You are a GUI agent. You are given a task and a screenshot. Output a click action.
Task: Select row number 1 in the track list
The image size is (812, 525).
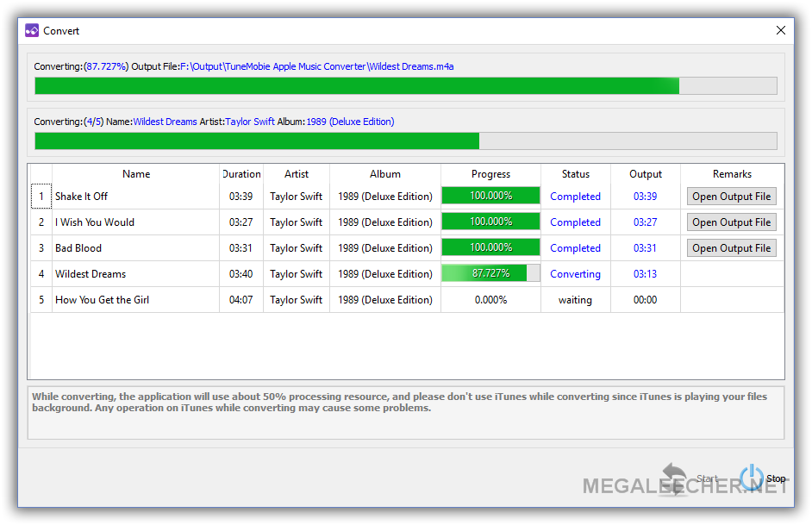[x=41, y=197]
